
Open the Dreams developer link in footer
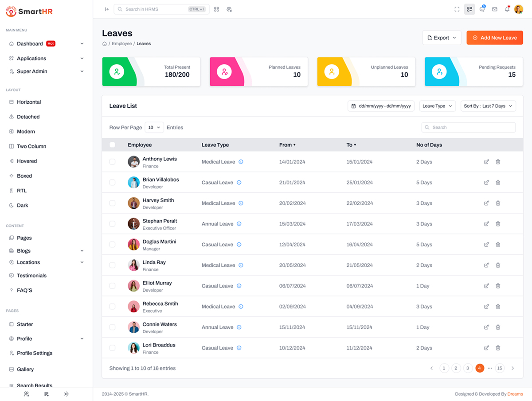pyautogui.click(x=515, y=394)
